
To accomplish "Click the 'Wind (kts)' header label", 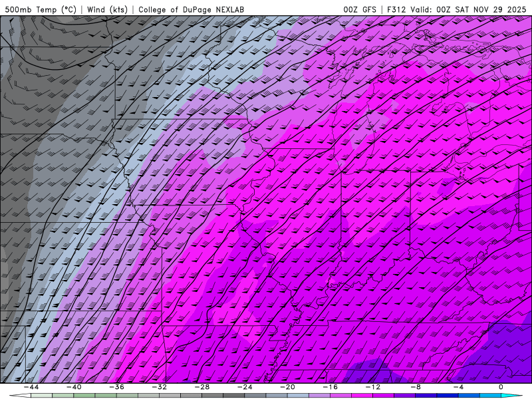I will tap(107, 9).
